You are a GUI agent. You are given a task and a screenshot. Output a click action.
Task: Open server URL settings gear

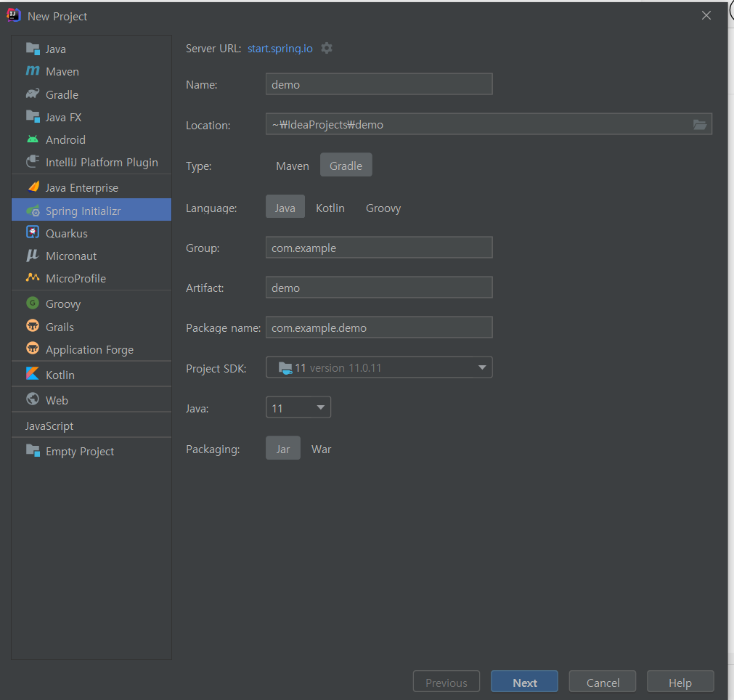tap(327, 48)
